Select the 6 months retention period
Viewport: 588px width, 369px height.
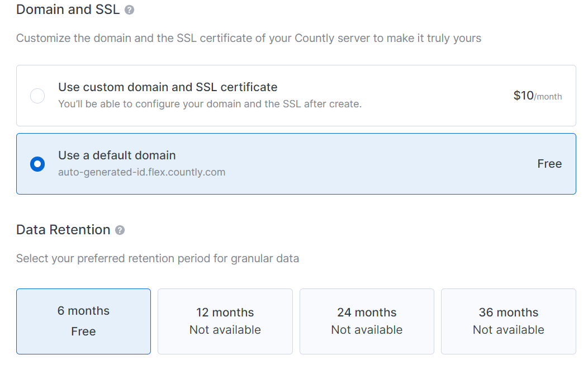point(83,321)
